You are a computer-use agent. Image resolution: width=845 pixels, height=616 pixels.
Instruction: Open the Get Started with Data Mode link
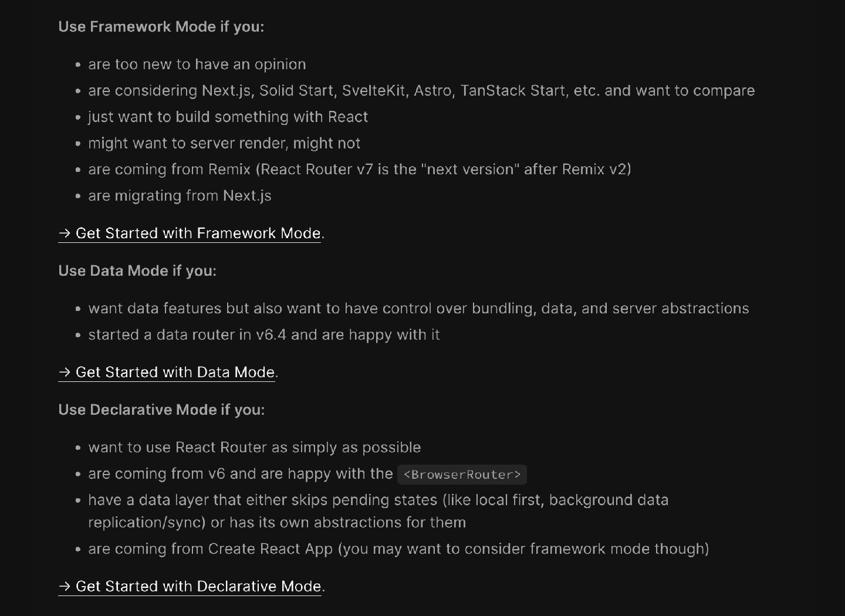pyautogui.click(x=175, y=373)
